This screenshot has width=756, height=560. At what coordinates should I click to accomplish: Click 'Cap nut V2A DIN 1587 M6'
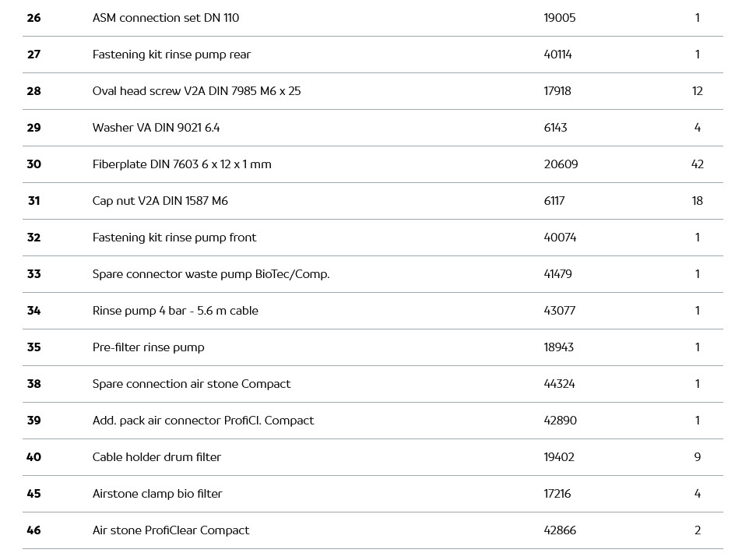pyautogui.click(x=160, y=201)
